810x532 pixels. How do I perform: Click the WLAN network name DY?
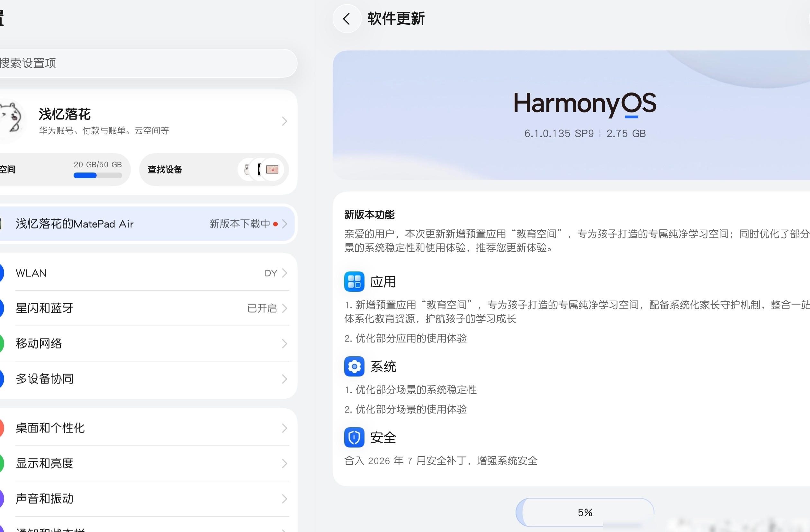tap(271, 273)
